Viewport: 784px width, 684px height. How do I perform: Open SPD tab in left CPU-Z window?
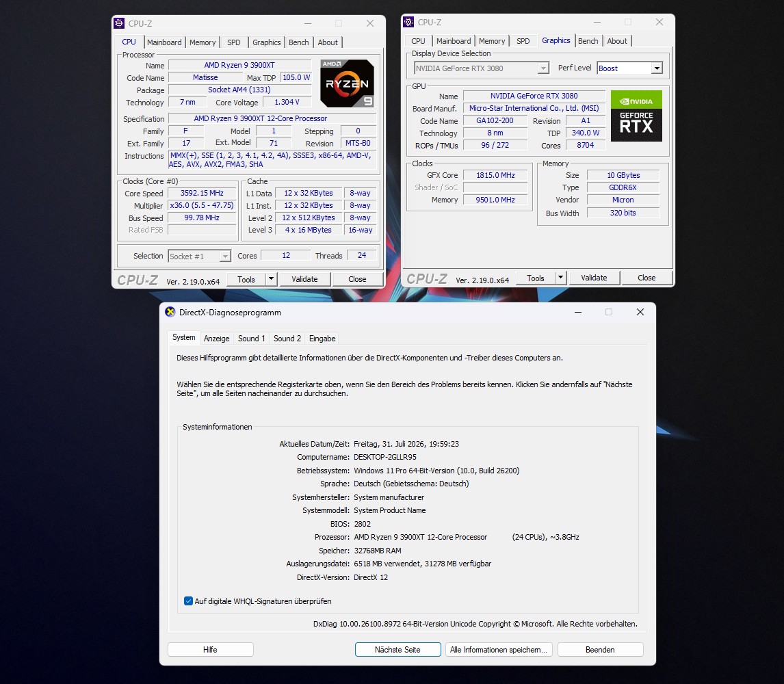[233, 42]
